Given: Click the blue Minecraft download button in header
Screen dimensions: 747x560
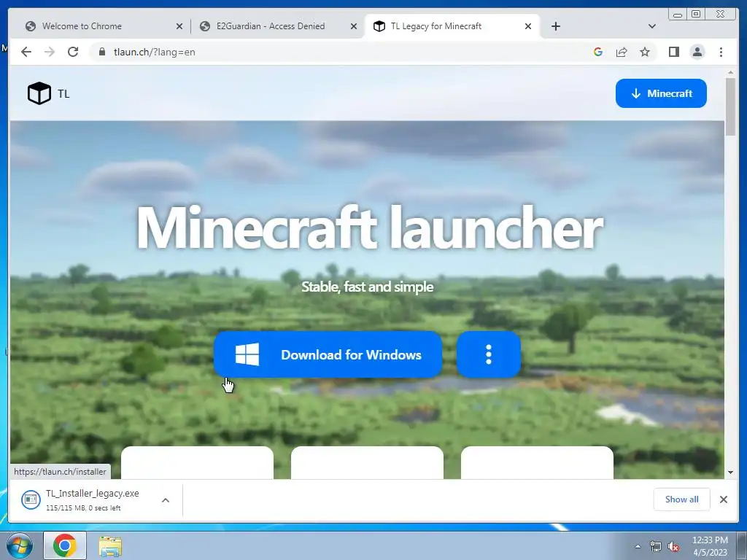Looking at the screenshot, I should pos(661,93).
